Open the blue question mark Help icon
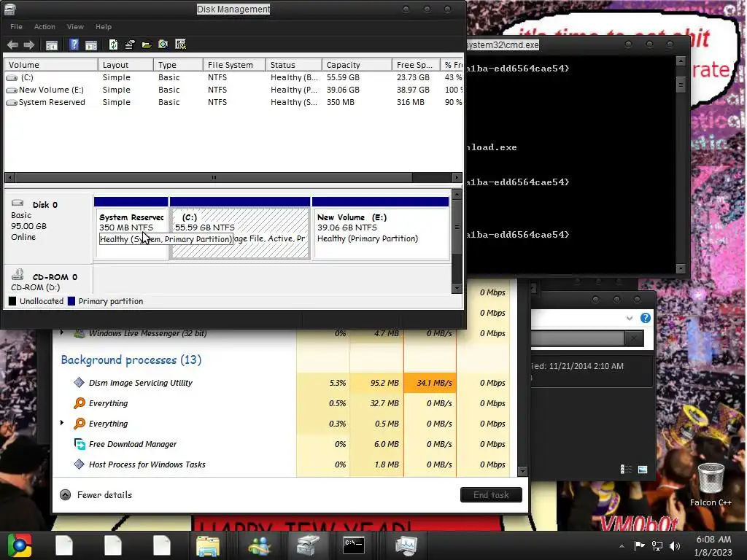This screenshot has height=560, width=747. [74, 44]
